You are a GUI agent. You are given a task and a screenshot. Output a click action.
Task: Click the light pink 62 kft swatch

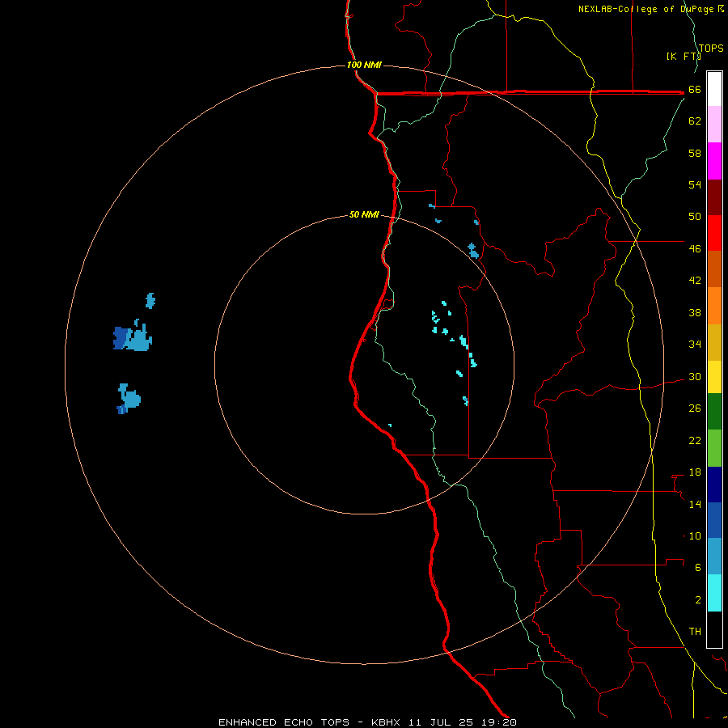coord(714,125)
